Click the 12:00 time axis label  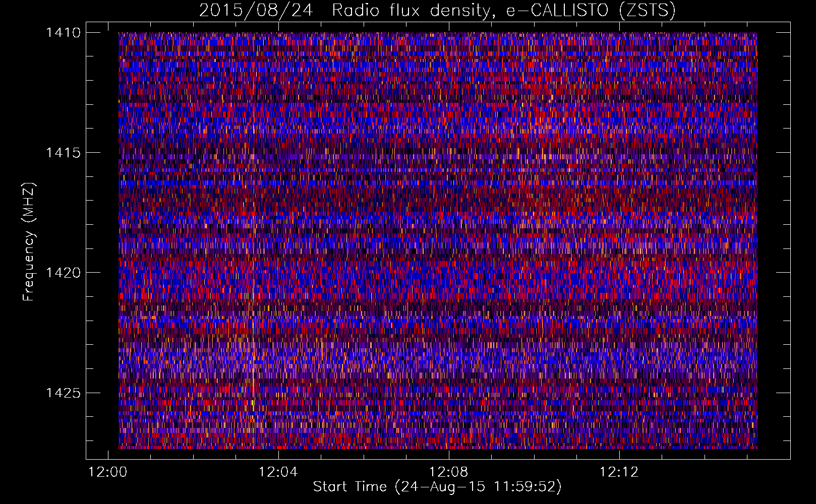[108, 472]
